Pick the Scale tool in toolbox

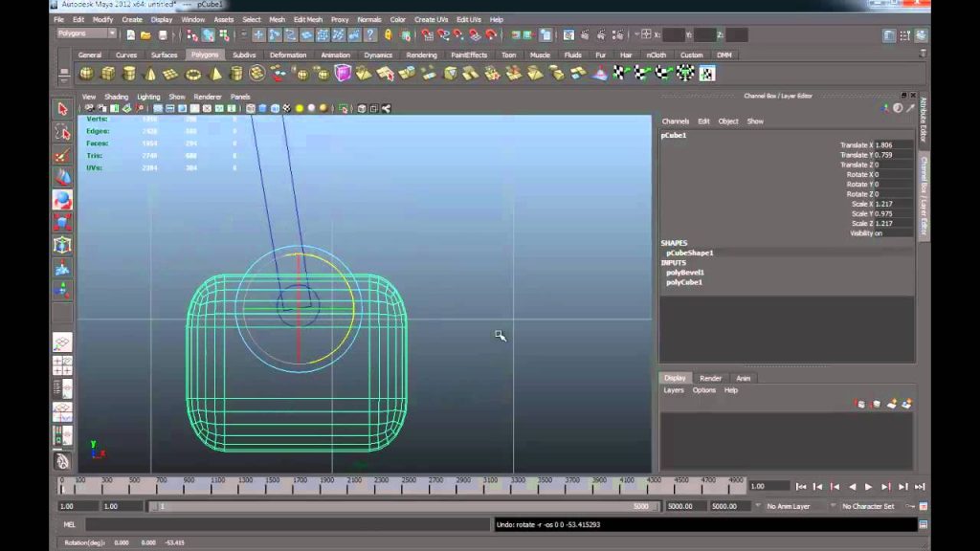[62, 222]
